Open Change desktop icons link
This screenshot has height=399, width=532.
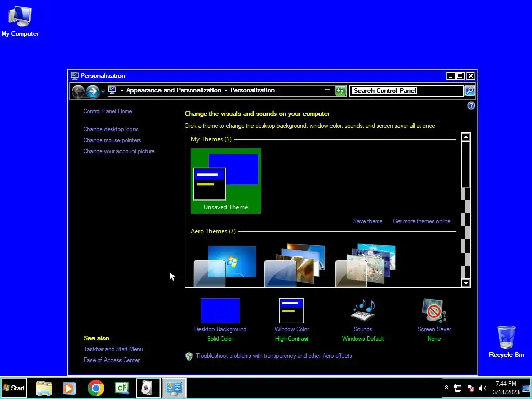click(x=111, y=129)
